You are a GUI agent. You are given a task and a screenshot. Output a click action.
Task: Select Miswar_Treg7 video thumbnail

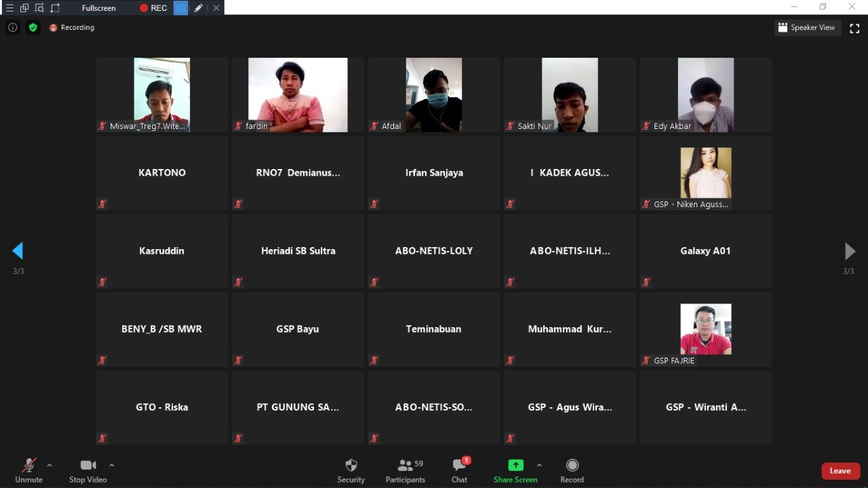pyautogui.click(x=162, y=94)
